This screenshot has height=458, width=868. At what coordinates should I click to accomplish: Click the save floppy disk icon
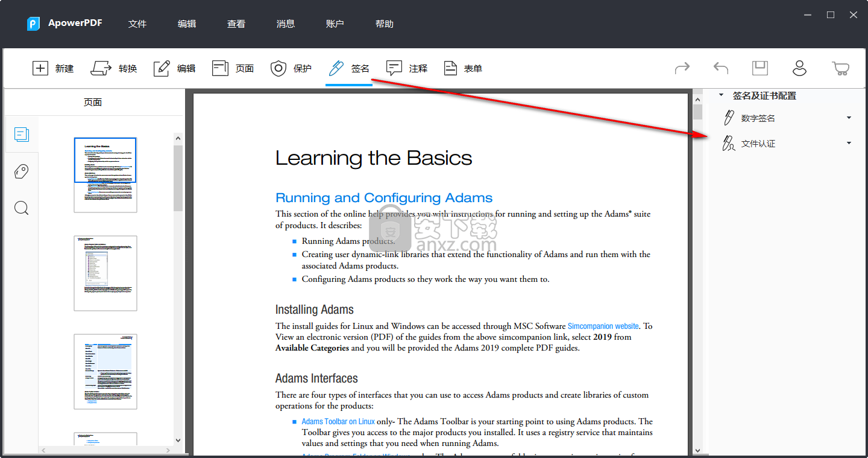coord(760,68)
